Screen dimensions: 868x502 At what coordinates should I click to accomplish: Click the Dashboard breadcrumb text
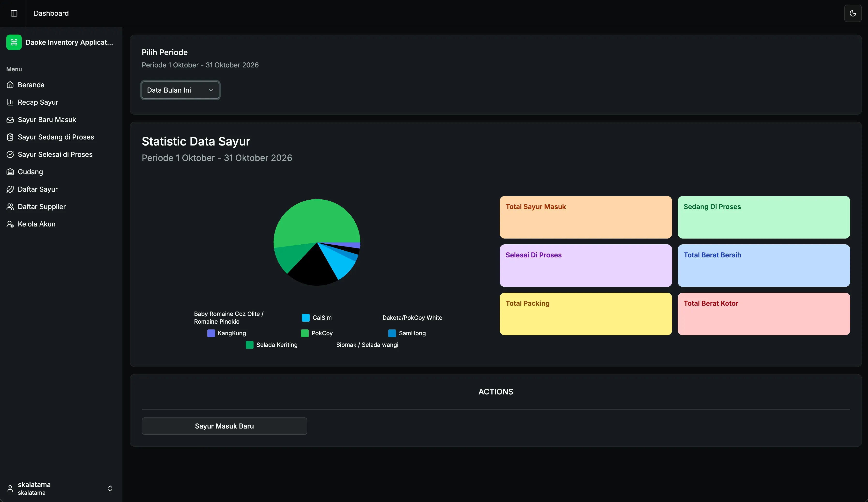click(x=51, y=13)
